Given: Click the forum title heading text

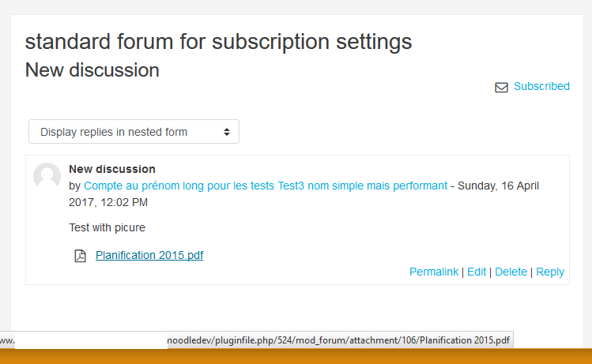Looking at the screenshot, I should click(219, 42).
